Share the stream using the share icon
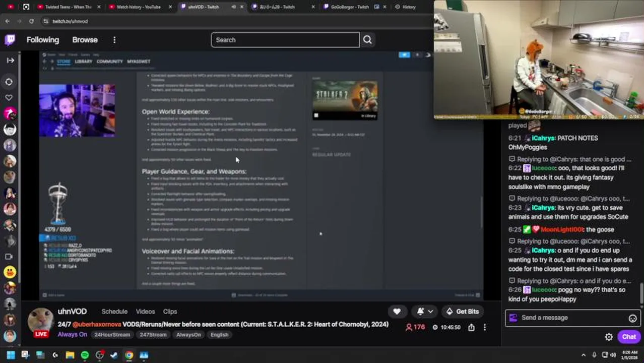Screen dimensions: 644x363 pyautogui.click(x=471, y=327)
